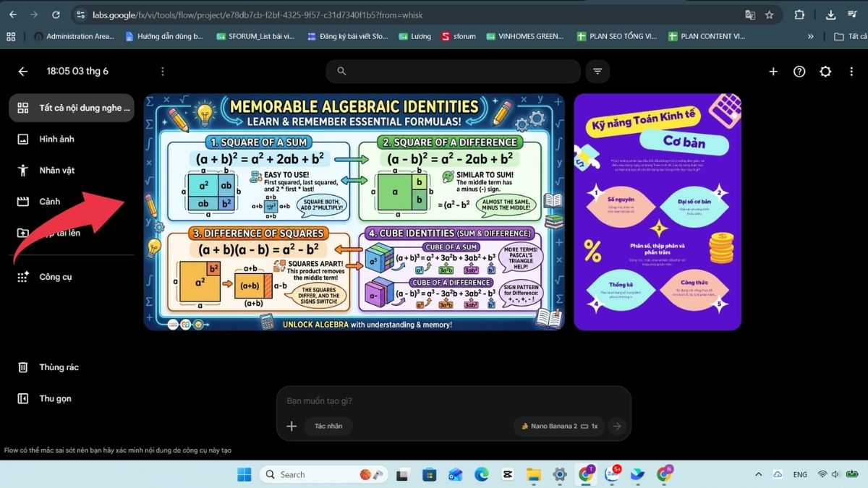
Task: Click the site info icon in address bar
Action: coord(80,14)
